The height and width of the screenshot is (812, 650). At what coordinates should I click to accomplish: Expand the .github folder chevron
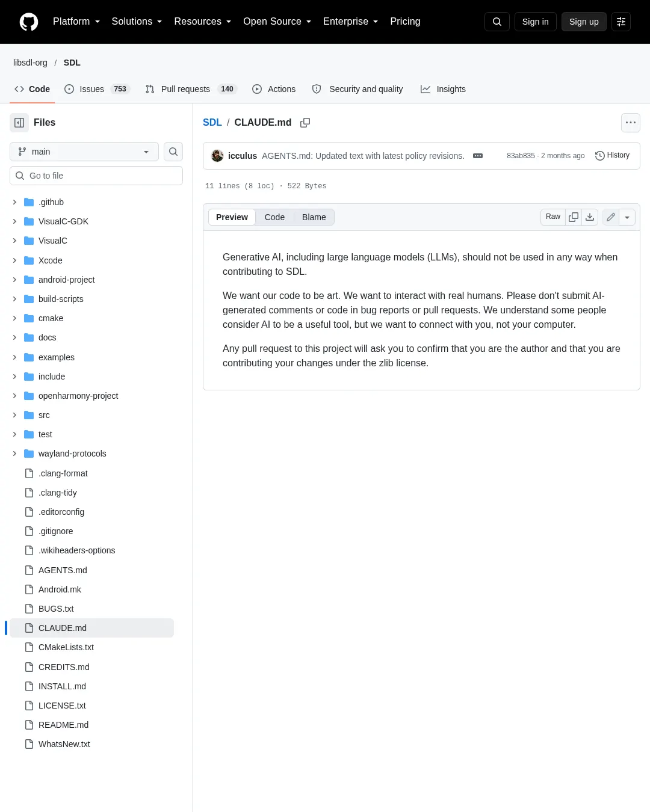click(14, 202)
